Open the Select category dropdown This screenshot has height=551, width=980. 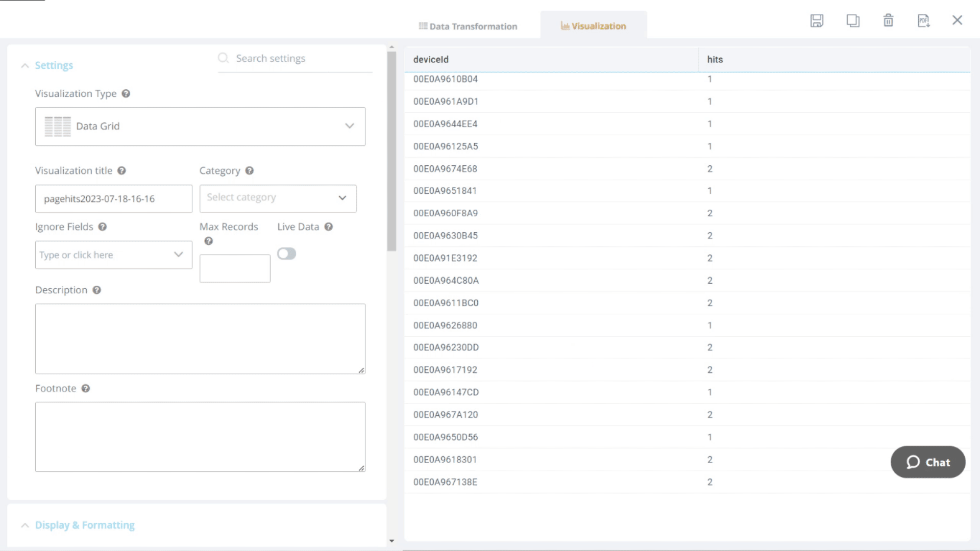coord(341,198)
